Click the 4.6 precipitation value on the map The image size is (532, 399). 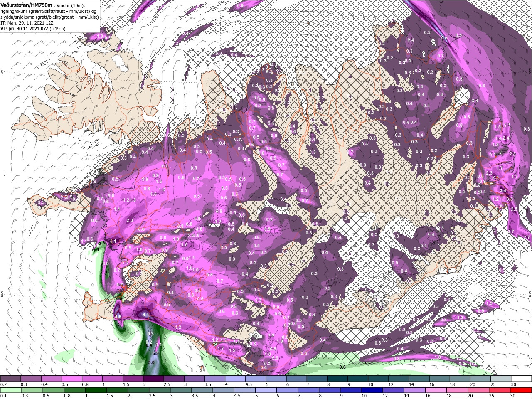[118, 317]
